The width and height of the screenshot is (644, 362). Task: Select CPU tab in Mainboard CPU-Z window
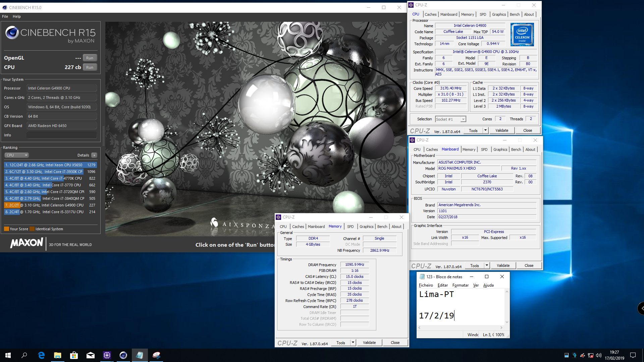click(x=417, y=149)
